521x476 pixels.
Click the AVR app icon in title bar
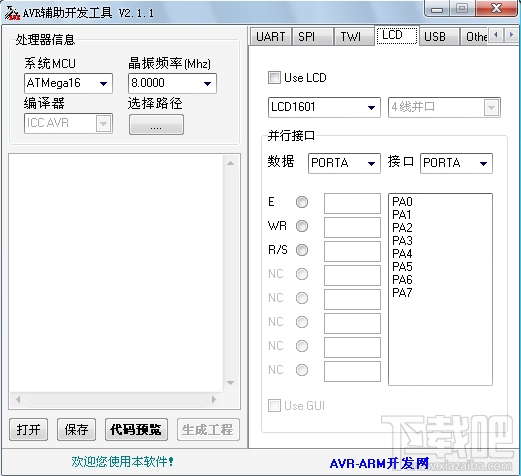[12, 13]
